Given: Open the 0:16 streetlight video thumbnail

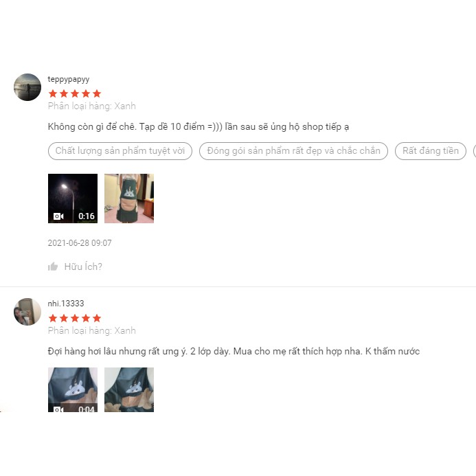Looking at the screenshot, I should [x=73, y=199].
